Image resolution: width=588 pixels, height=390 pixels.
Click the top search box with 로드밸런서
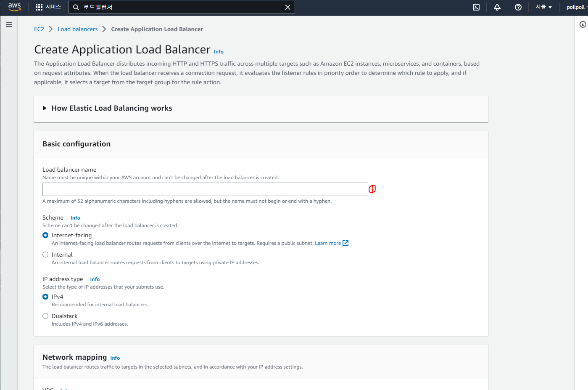click(x=182, y=7)
